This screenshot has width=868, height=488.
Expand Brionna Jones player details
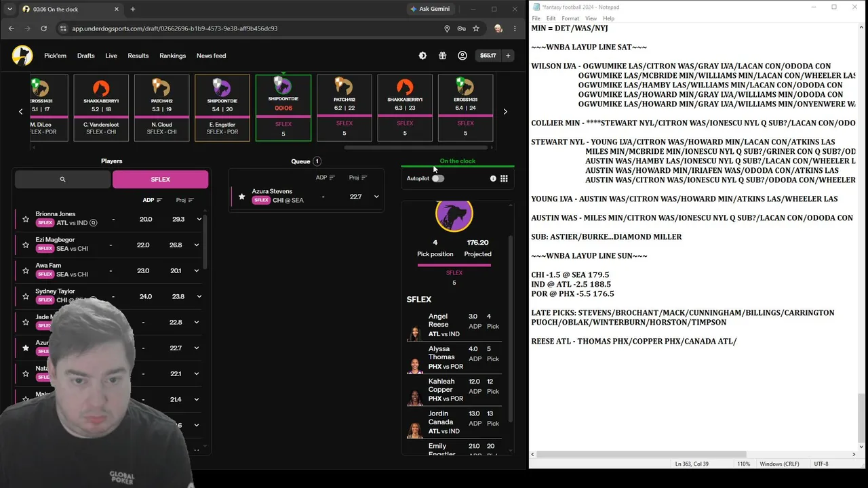pos(199,219)
